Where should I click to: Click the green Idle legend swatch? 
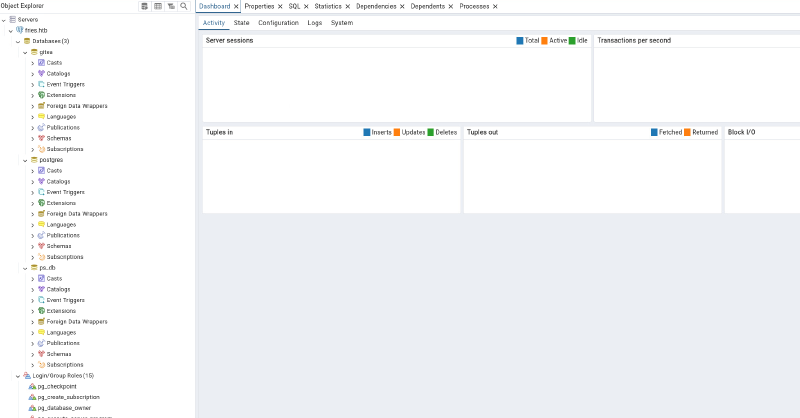tap(572, 41)
